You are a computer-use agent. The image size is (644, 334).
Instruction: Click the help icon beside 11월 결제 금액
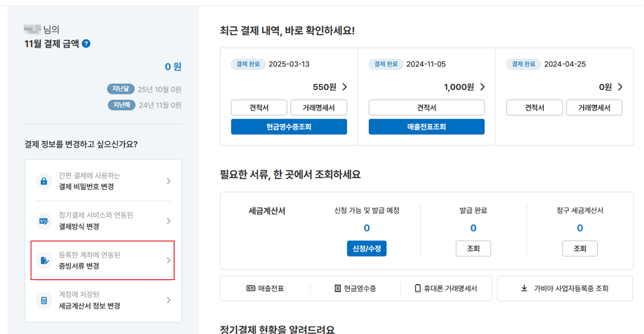86,44
